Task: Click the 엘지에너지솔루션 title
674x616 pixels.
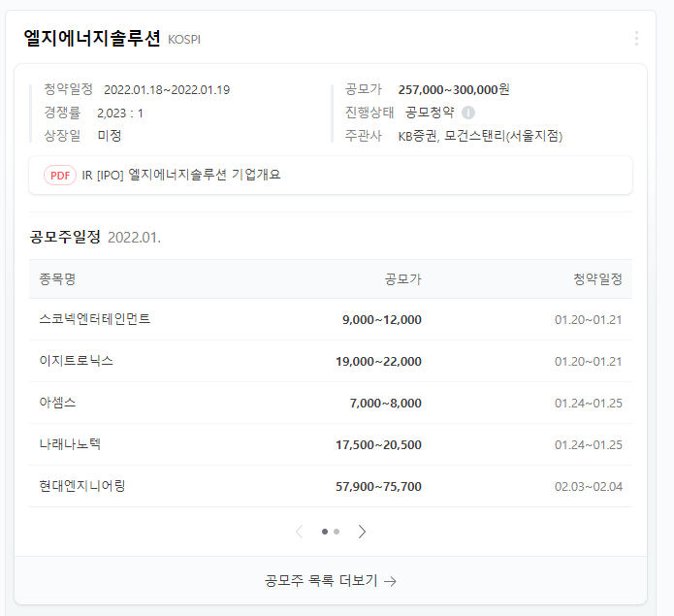Action: 92,38
